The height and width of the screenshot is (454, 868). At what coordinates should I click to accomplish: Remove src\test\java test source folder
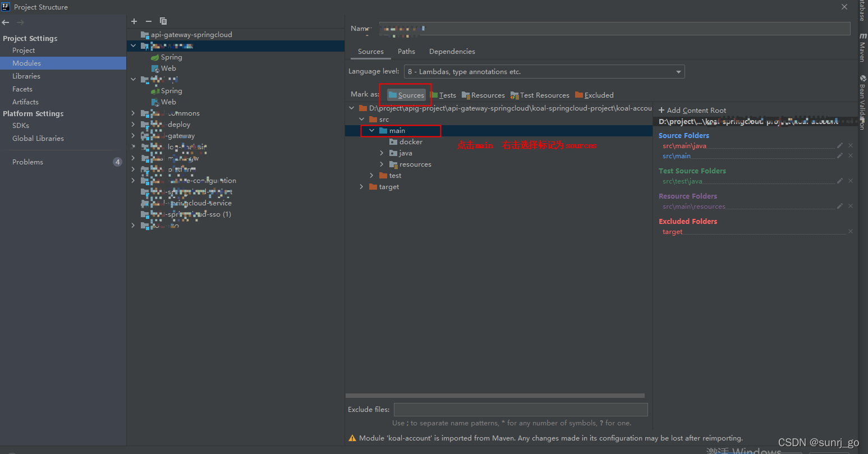tap(851, 181)
